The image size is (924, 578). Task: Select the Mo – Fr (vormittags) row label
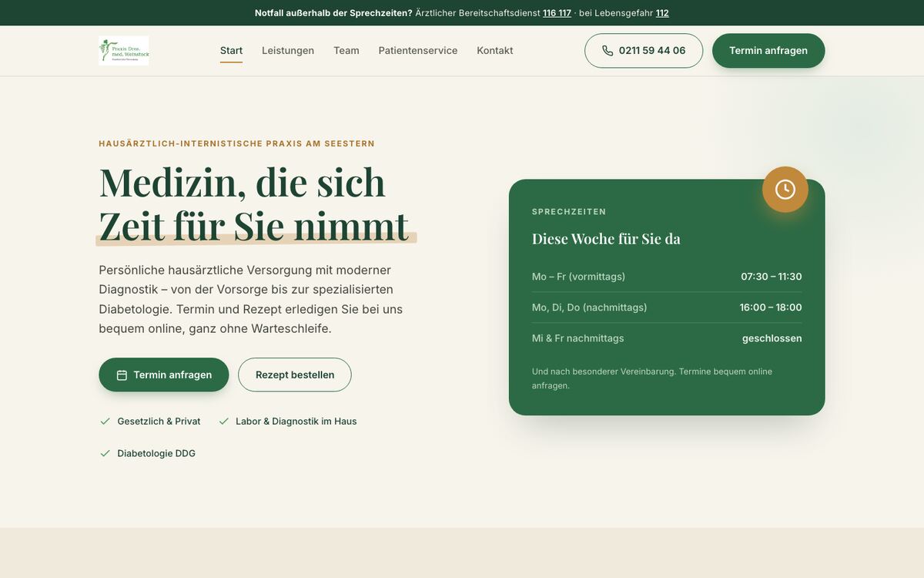click(578, 277)
